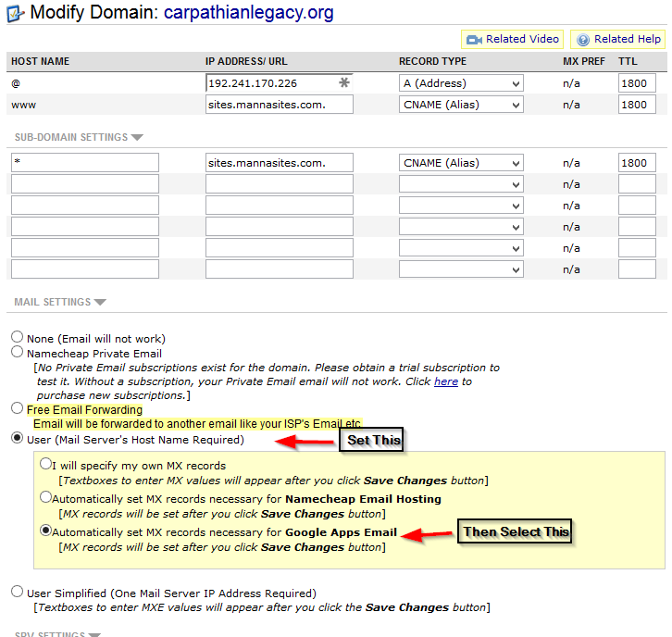
Task: Open record type dropdown in last sub-domain row
Action: point(461,269)
